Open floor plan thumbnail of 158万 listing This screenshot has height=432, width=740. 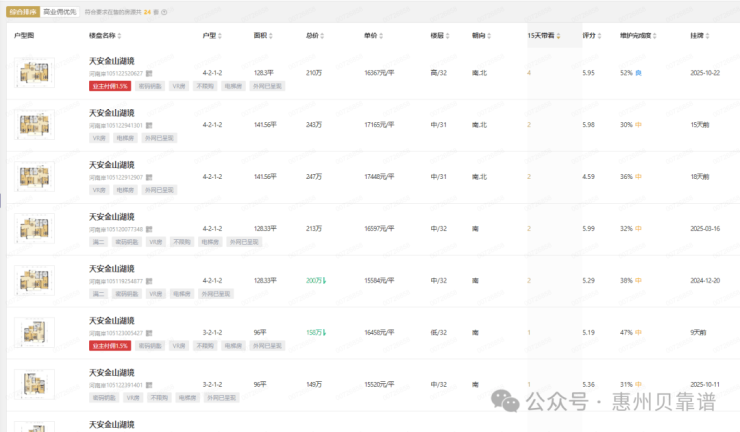click(35, 332)
